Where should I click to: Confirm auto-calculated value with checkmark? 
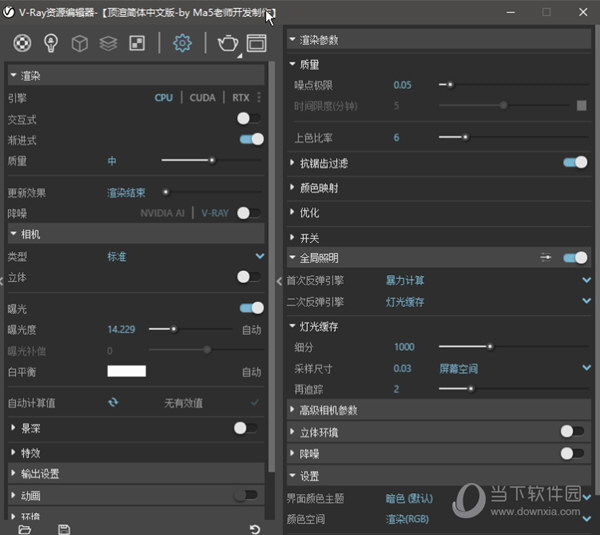255,402
